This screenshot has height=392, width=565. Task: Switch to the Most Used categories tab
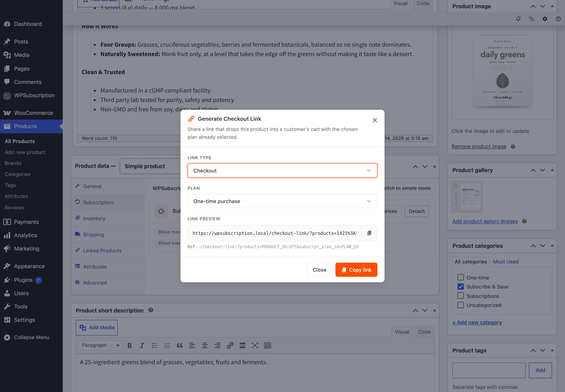(x=506, y=262)
